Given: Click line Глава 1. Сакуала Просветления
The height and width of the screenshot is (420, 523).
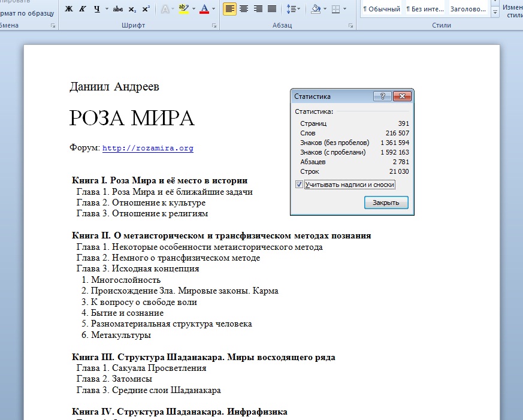Looking at the screenshot, I should point(141,368).
